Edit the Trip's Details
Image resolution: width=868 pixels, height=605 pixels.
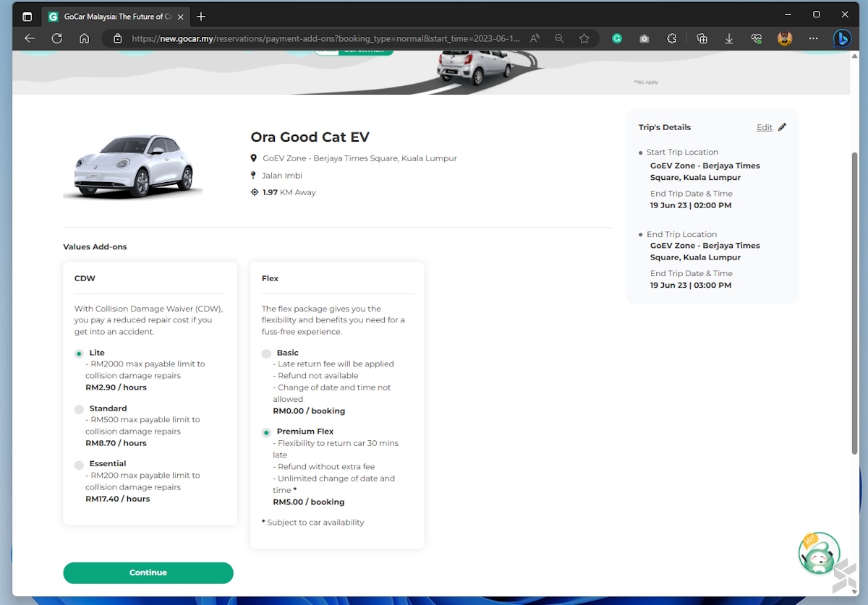pos(765,127)
